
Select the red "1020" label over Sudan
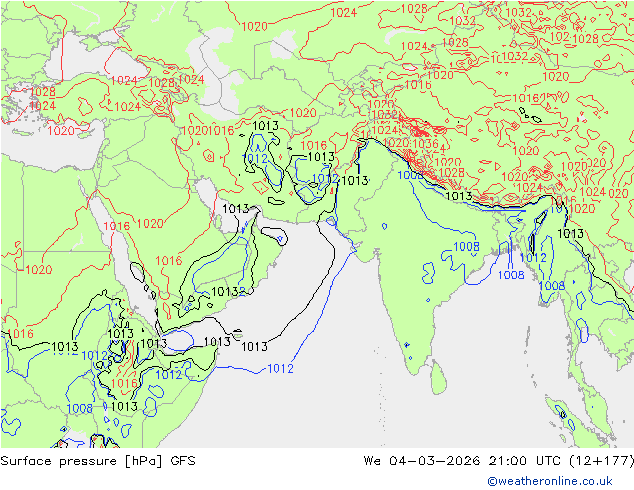click(39, 270)
